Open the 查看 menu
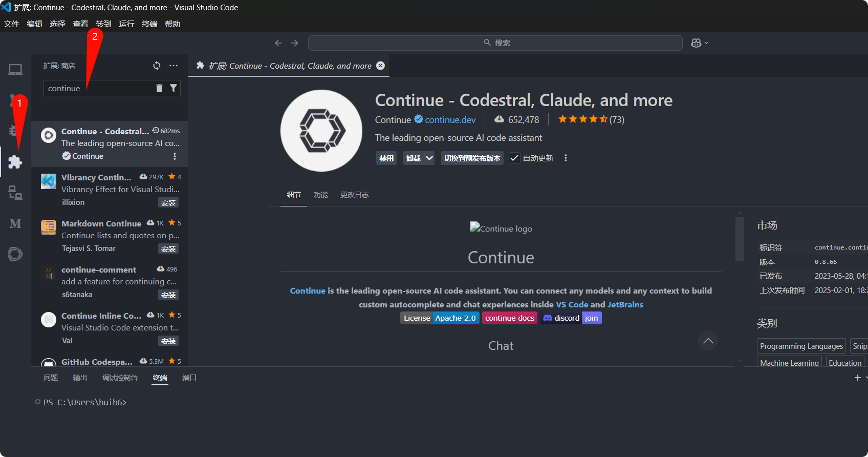Screen dimensions: 868x457 point(81,24)
